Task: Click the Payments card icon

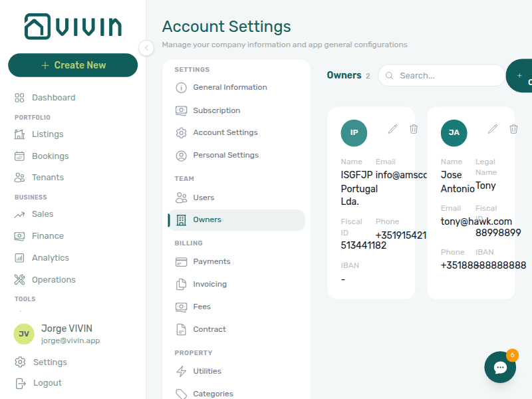Action: (181, 261)
